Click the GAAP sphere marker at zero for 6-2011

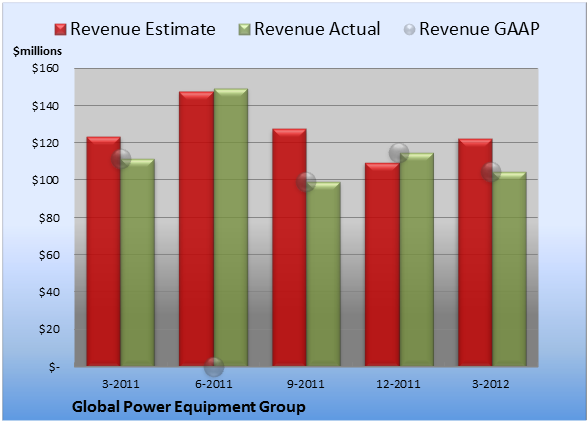tap(214, 366)
